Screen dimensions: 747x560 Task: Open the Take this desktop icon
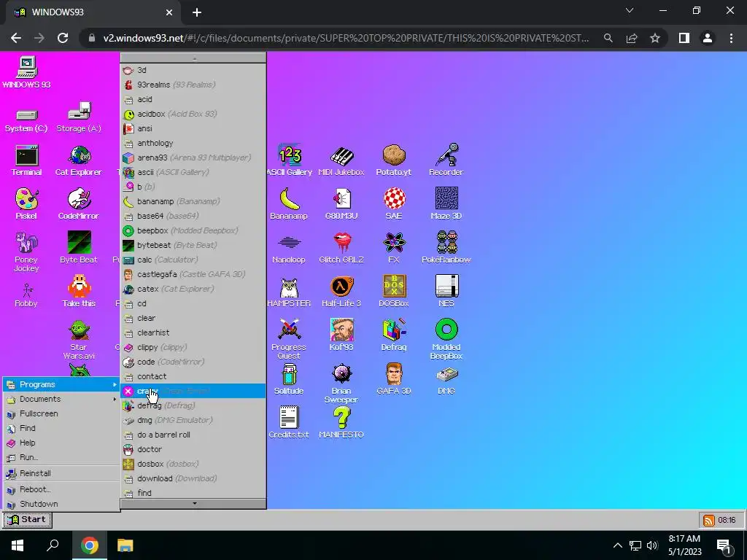click(79, 292)
